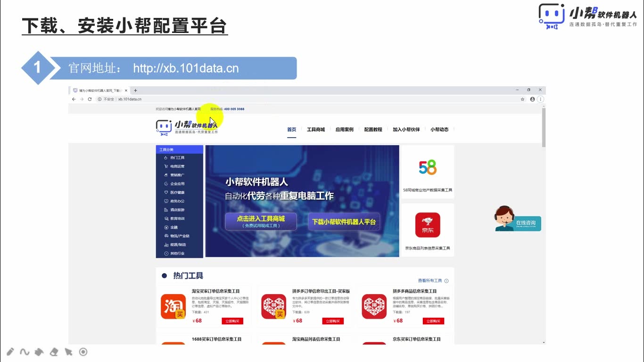Open 教育培训 category from the sidebar
The image size is (644, 362).
coord(165,218)
